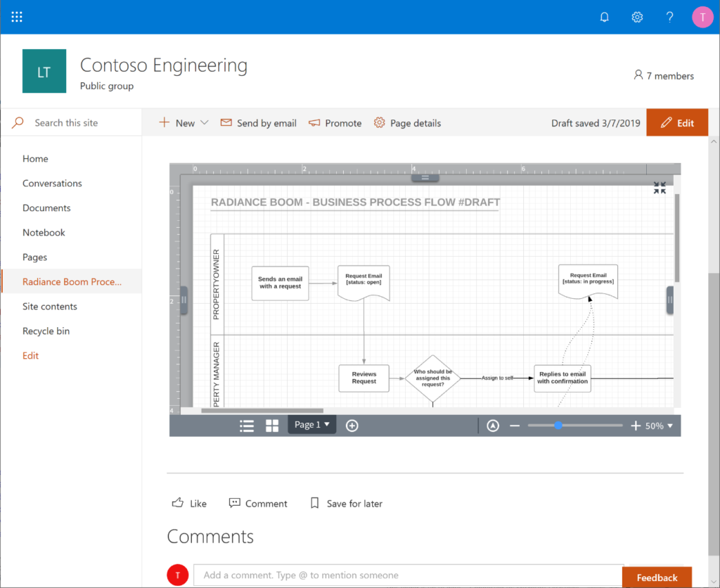Click 'Request Email [status: in progress]' shape

(589, 281)
